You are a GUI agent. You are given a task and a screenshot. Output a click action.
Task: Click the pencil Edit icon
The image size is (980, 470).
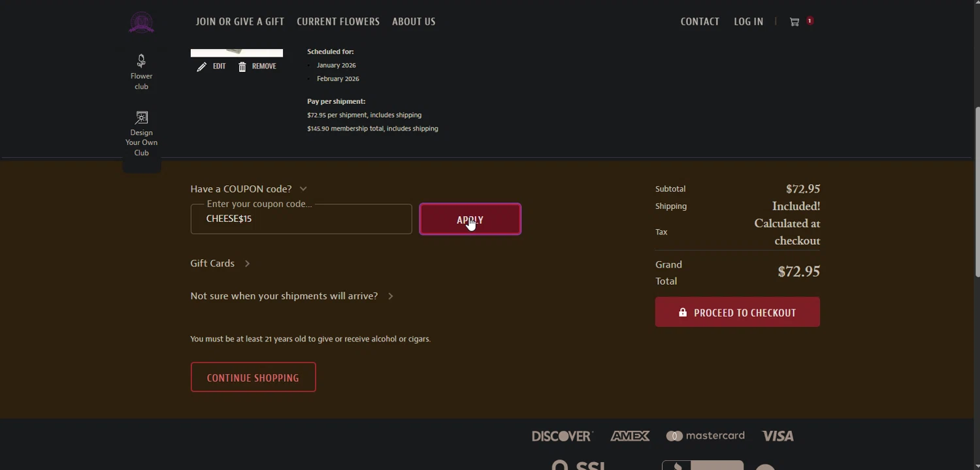(x=202, y=67)
